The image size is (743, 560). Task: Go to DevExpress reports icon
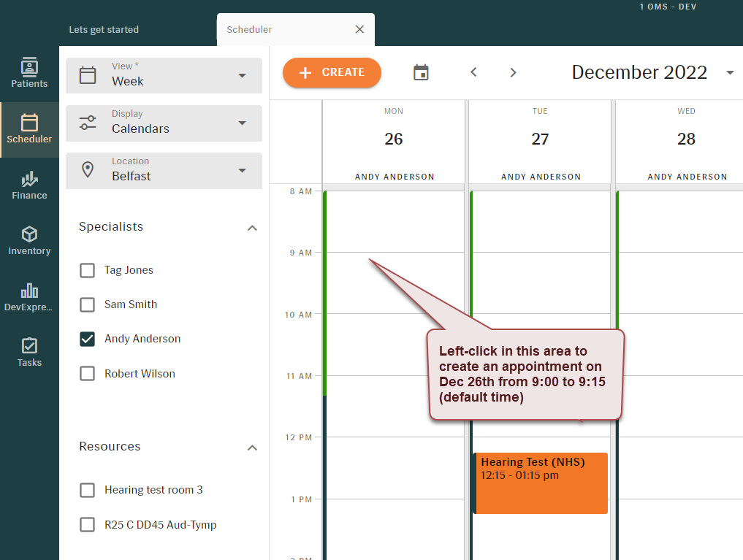coord(29,297)
